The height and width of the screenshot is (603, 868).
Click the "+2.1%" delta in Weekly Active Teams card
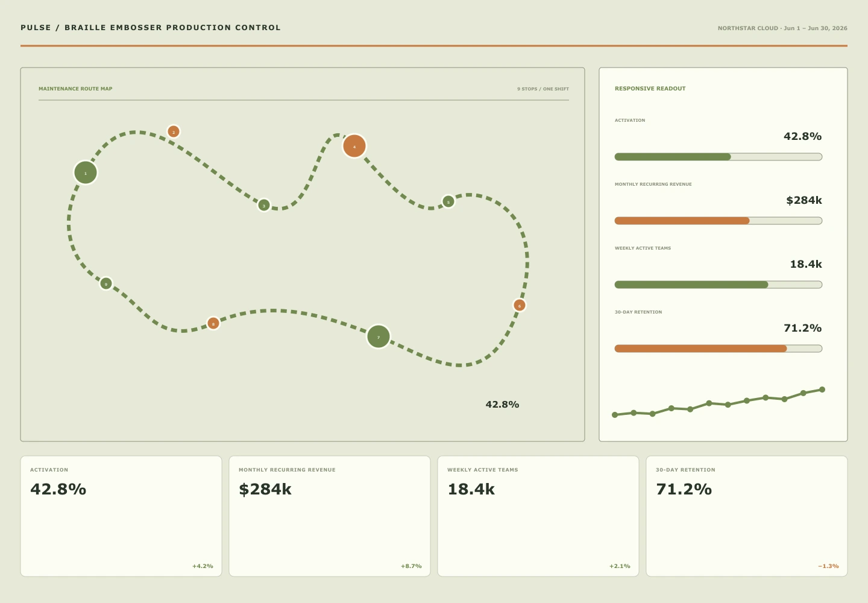620,566
